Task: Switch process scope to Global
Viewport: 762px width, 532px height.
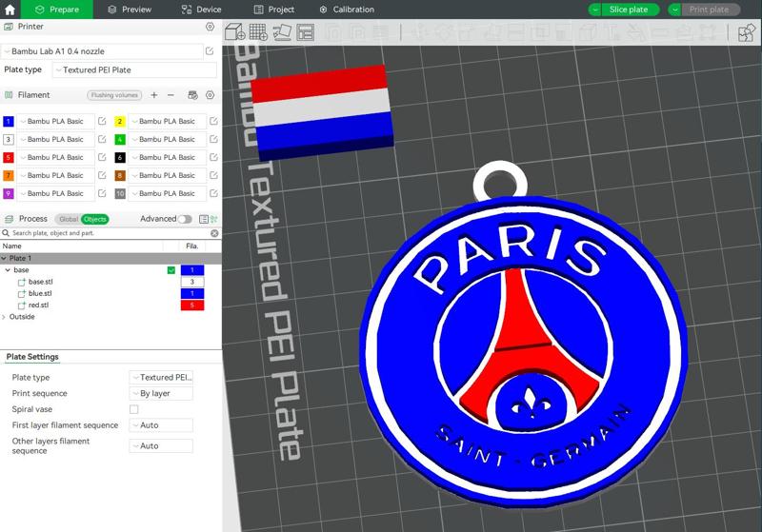Action: [x=68, y=220]
